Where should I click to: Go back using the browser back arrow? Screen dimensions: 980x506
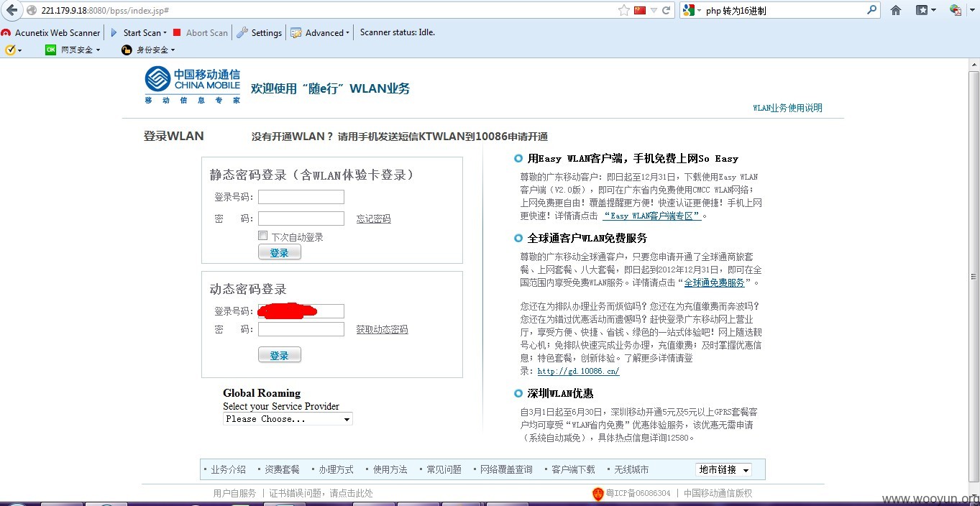(x=12, y=10)
